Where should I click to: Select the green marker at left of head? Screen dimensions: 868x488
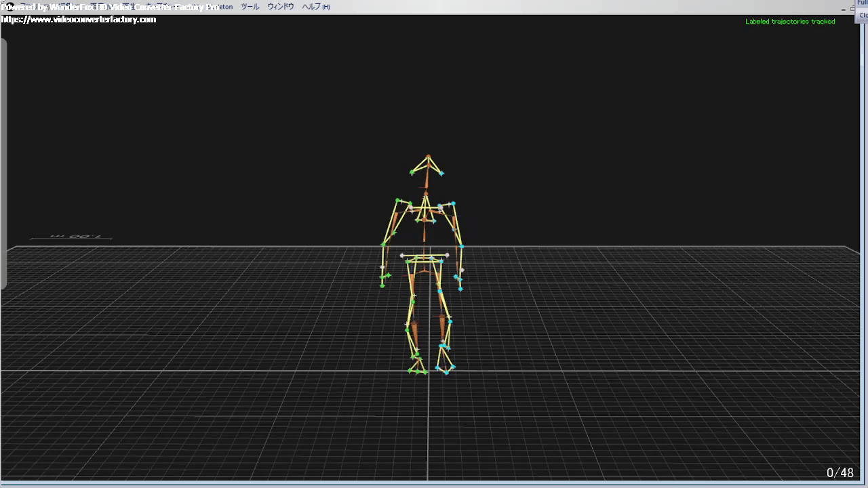412,173
